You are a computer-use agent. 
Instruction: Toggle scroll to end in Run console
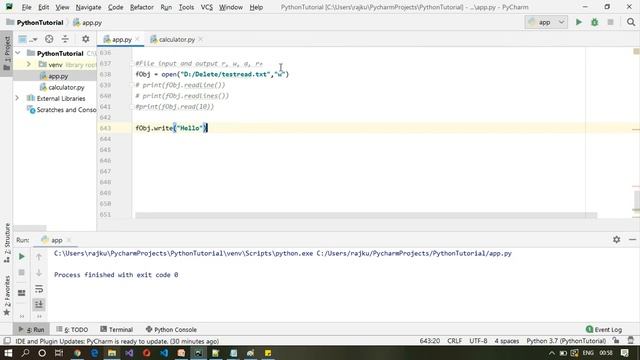(39, 304)
